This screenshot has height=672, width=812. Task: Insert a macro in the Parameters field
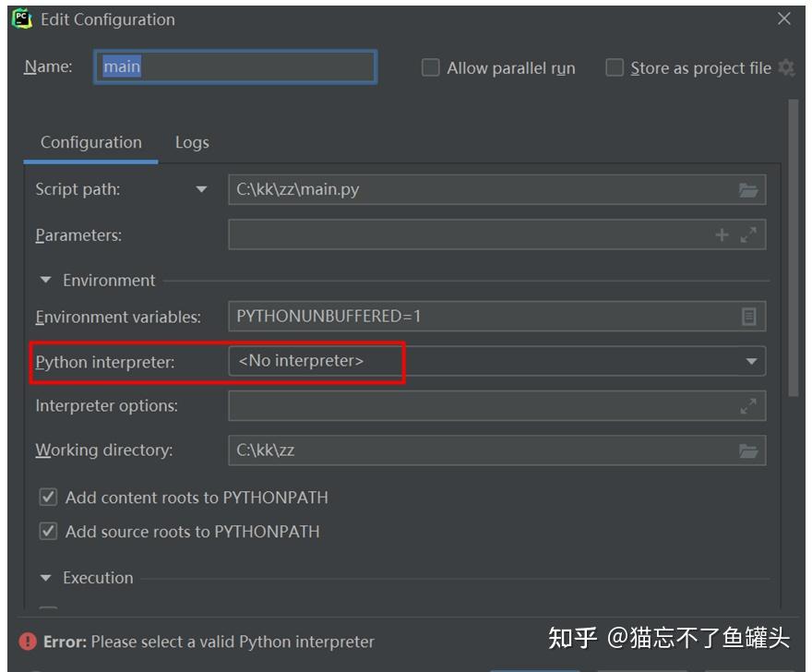click(x=722, y=234)
